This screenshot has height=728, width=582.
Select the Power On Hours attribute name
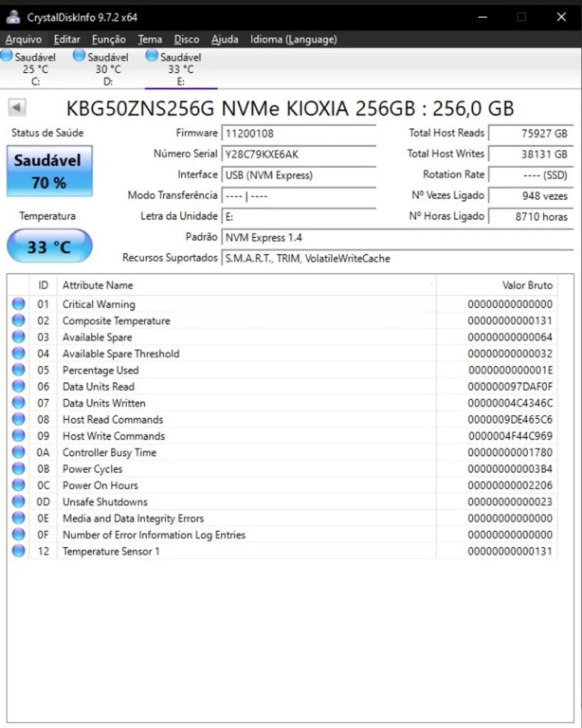coord(100,486)
